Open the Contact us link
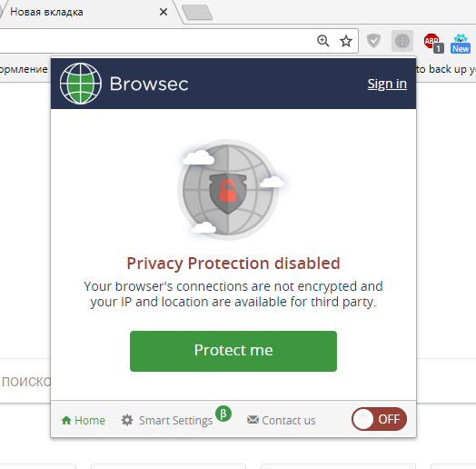The width and height of the screenshot is (476, 469). pyautogui.click(x=289, y=421)
